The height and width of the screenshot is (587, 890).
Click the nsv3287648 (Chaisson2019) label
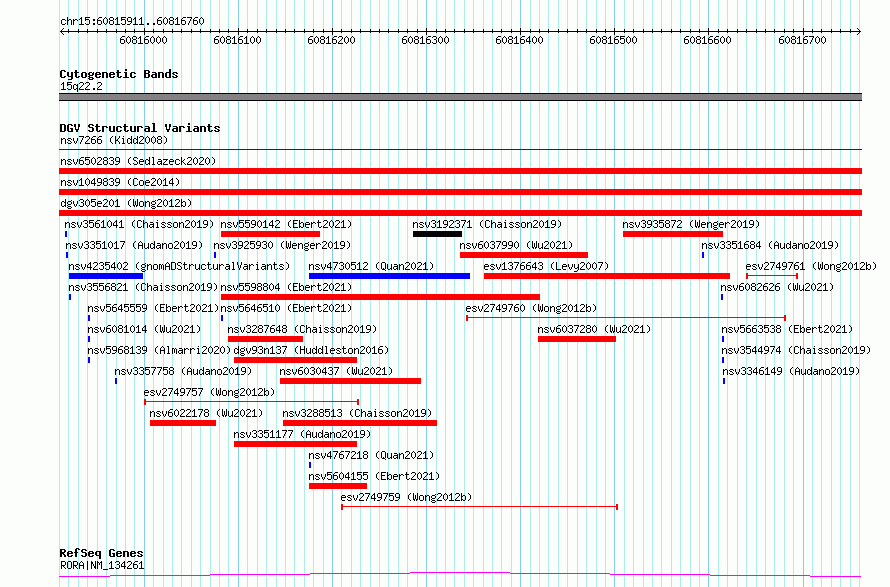[302, 329]
